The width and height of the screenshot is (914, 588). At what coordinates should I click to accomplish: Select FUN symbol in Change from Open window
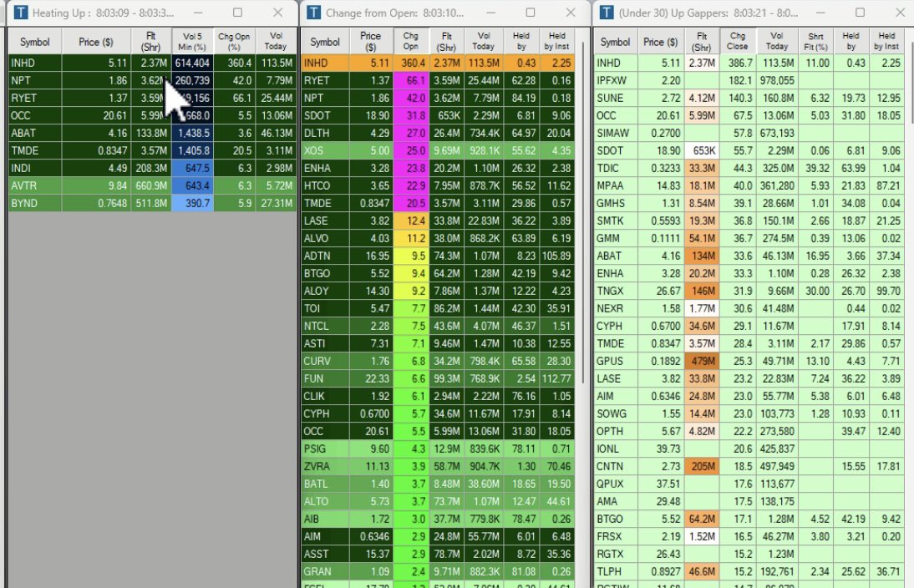pos(313,378)
